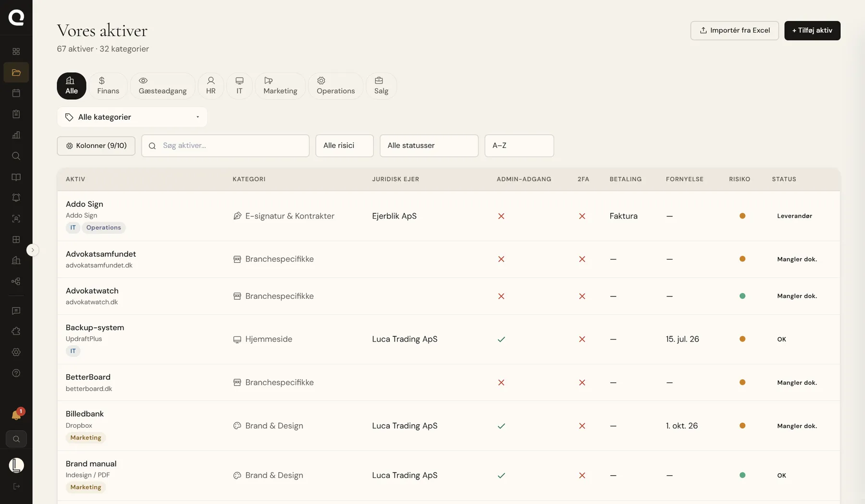Open the bar chart icon in sidebar
This screenshot has width=865, height=504.
point(16,135)
